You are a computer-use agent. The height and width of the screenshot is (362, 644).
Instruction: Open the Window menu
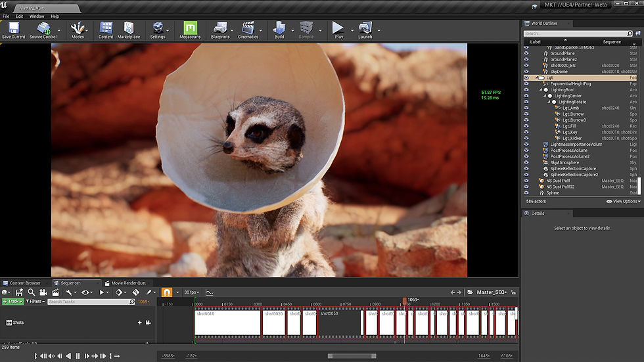[x=37, y=16]
